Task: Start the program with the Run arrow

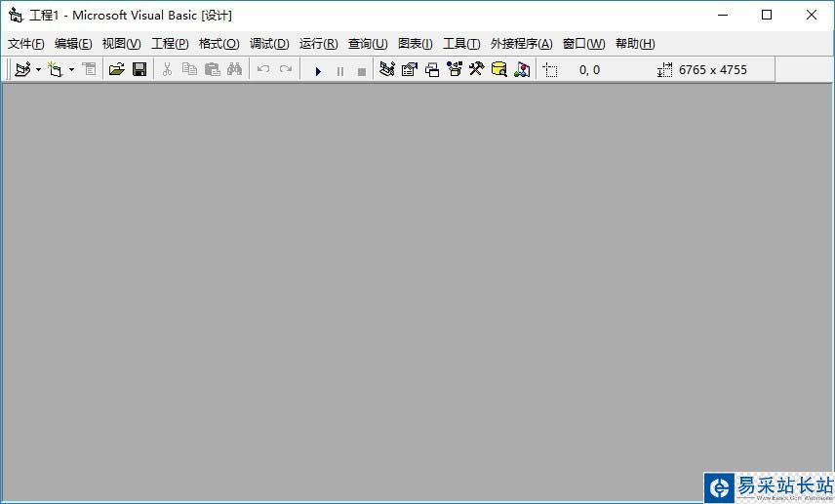Action: click(x=318, y=71)
